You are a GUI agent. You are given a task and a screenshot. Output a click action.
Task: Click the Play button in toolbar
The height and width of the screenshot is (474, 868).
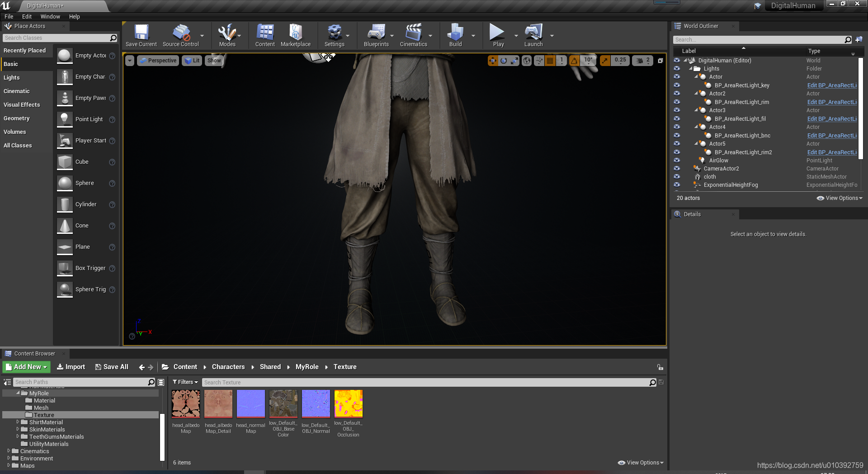point(498,35)
